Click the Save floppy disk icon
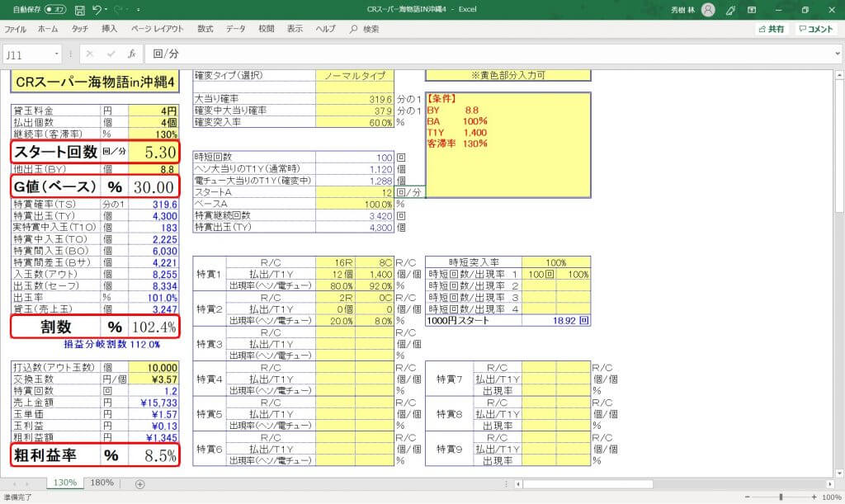This screenshot has width=845, height=504. pos(79,10)
